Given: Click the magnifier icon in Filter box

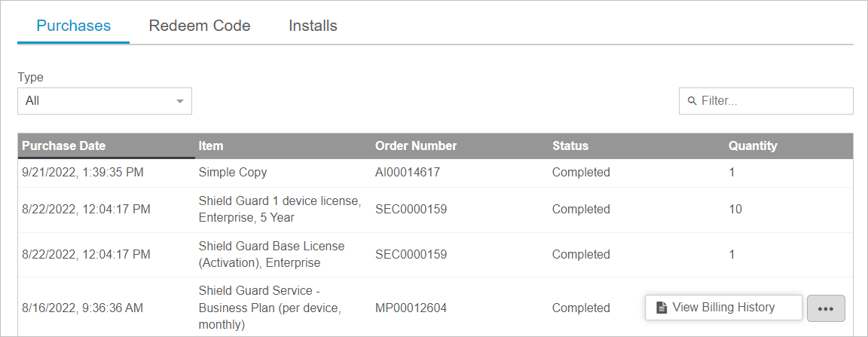Looking at the screenshot, I should click(692, 101).
